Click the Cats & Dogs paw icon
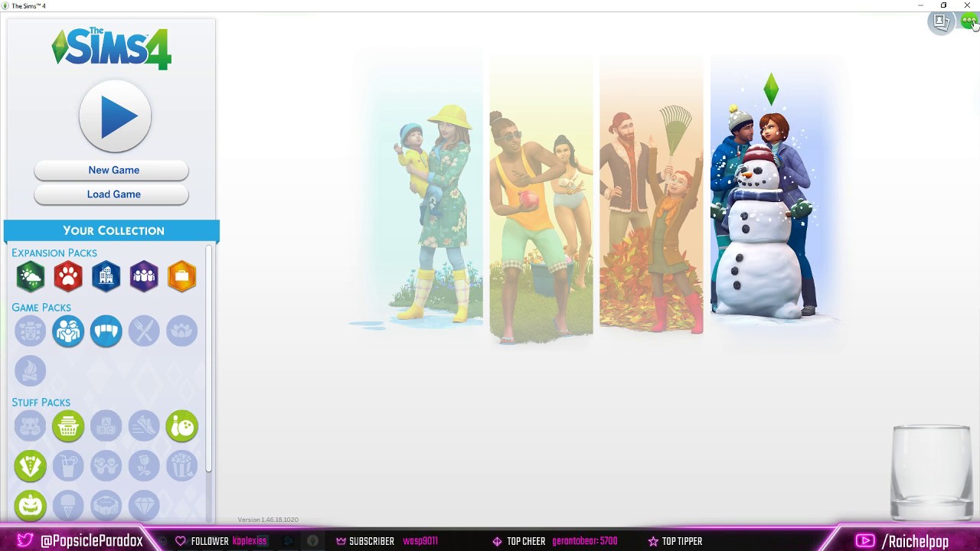The width and height of the screenshot is (980, 551). point(68,276)
